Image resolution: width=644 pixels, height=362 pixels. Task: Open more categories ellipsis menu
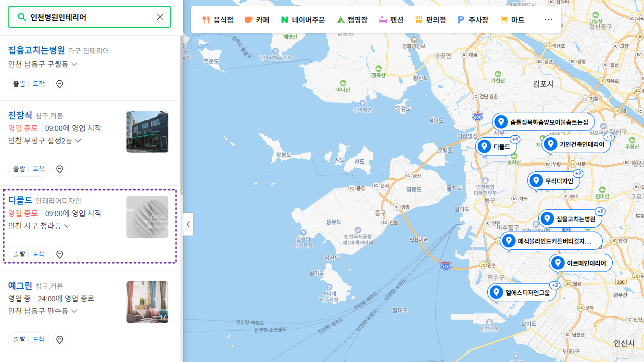pos(548,20)
